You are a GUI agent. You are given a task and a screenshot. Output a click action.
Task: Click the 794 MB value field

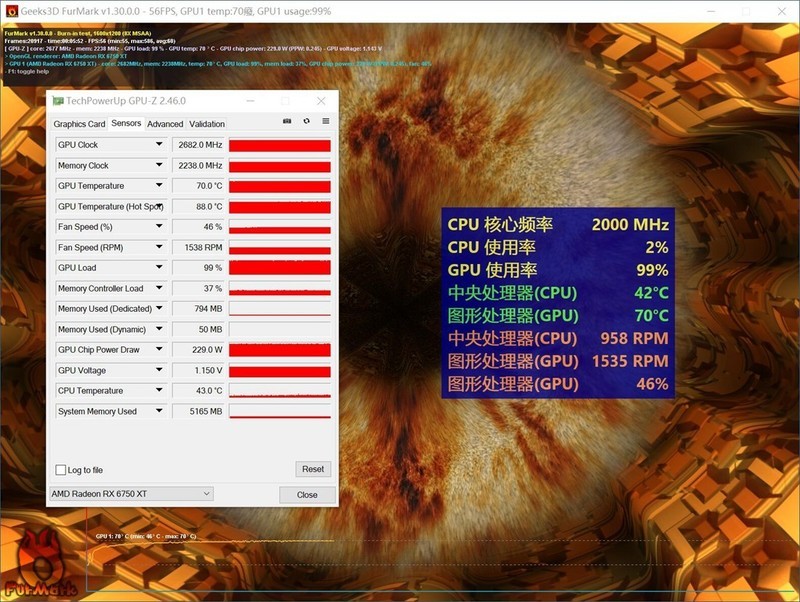198,309
